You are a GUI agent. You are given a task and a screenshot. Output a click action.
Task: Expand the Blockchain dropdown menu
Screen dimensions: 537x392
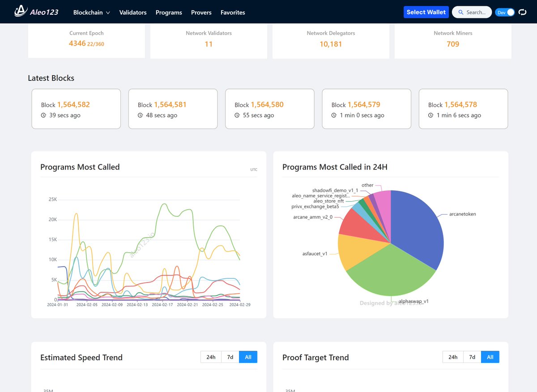point(91,13)
